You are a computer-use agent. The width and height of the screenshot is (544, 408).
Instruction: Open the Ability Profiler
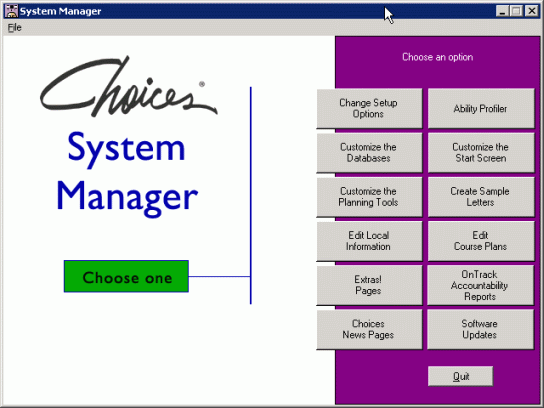[x=481, y=108]
